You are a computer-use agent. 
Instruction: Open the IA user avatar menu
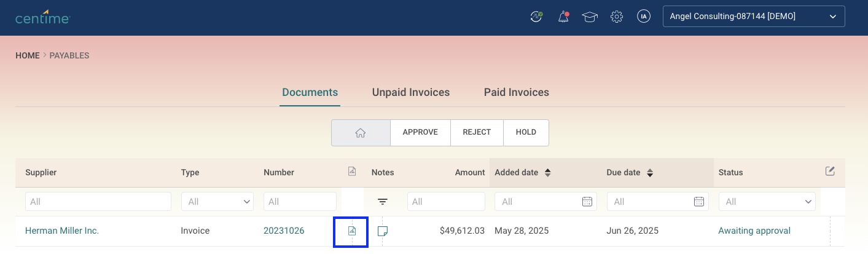point(644,17)
